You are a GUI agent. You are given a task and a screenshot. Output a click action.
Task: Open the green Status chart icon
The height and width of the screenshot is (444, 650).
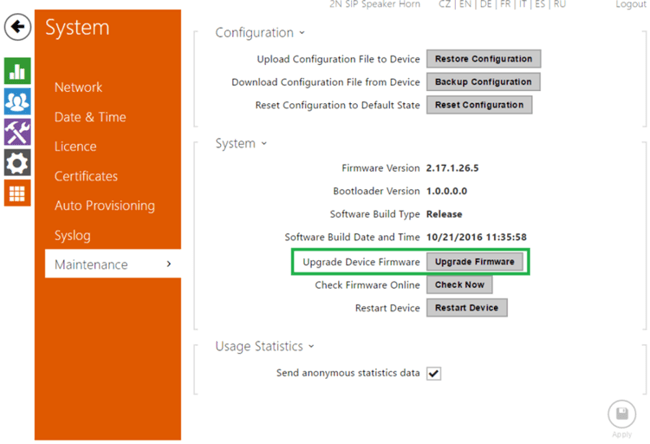(x=17, y=71)
